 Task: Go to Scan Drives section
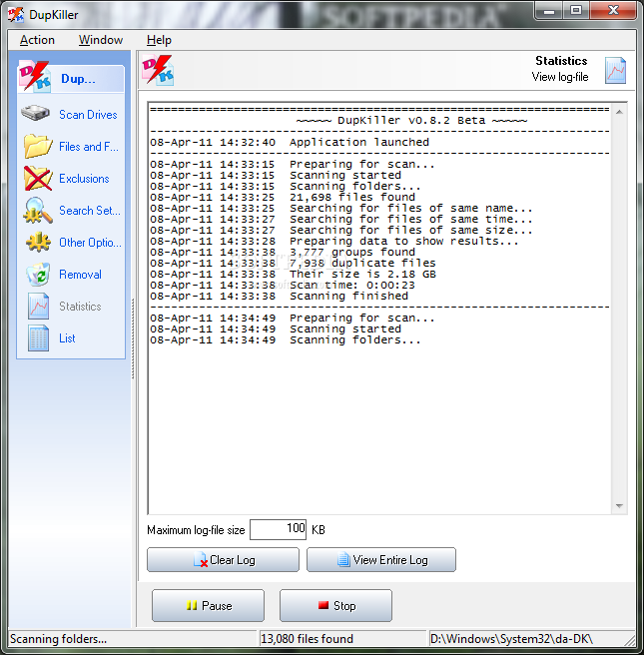click(88, 115)
